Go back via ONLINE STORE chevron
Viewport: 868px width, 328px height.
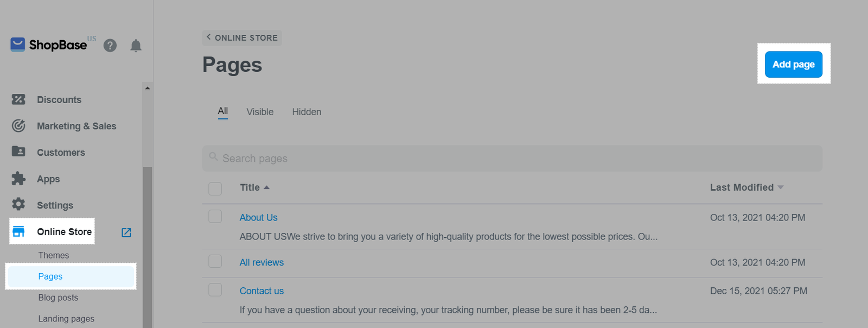click(208, 37)
